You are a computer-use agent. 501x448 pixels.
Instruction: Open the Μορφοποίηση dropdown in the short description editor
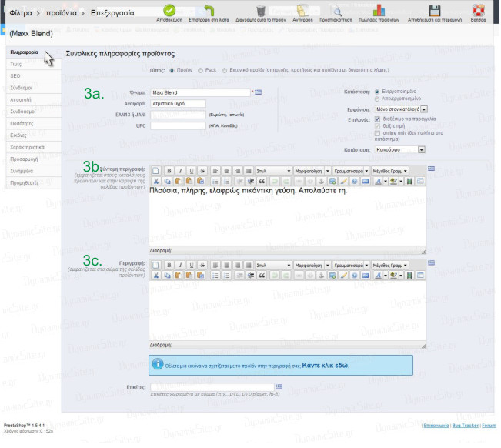pos(312,171)
